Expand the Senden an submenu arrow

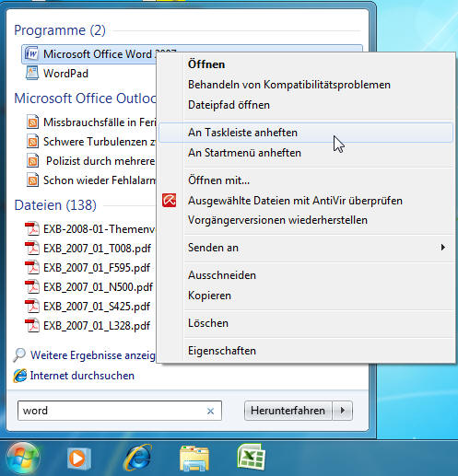click(442, 248)
